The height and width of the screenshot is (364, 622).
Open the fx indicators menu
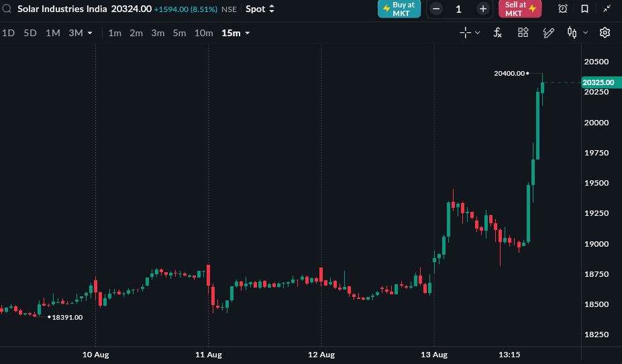point(497,33)
